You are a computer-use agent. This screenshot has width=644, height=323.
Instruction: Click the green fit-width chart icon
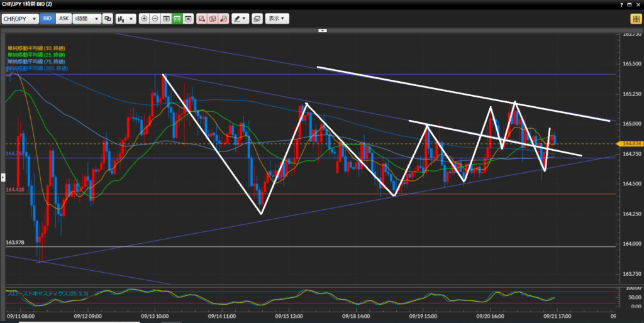tap(177, 19)
